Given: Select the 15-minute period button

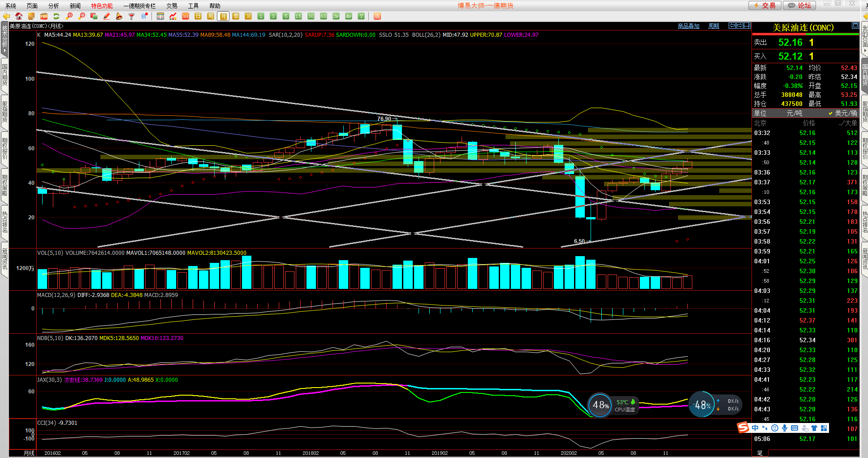Looking at the screenshot, I should point(298,16).
